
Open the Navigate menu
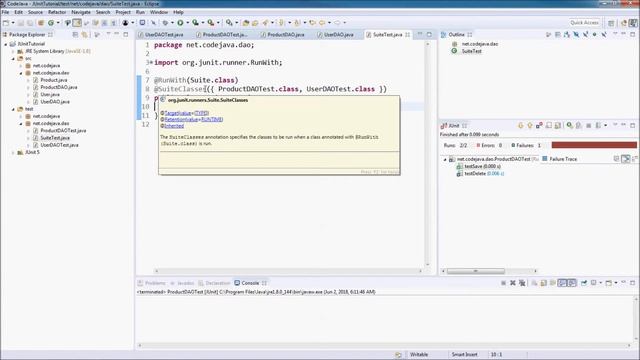coord(81,12)
